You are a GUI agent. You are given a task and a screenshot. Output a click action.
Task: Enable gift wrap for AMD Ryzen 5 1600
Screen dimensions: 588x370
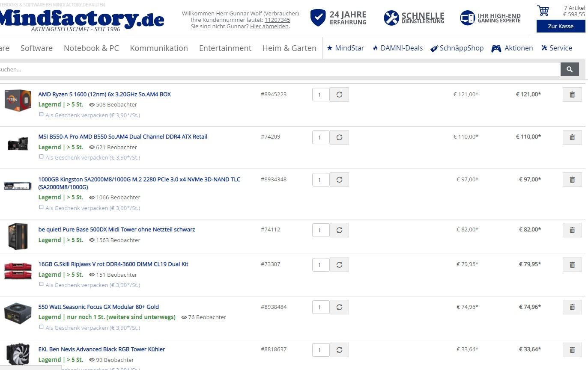click(x=41, y=114)
